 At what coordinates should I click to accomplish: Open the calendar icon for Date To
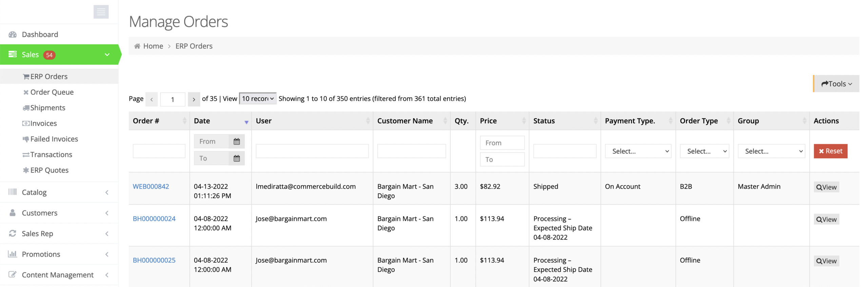pyautogui.click(x=237, y=158)
